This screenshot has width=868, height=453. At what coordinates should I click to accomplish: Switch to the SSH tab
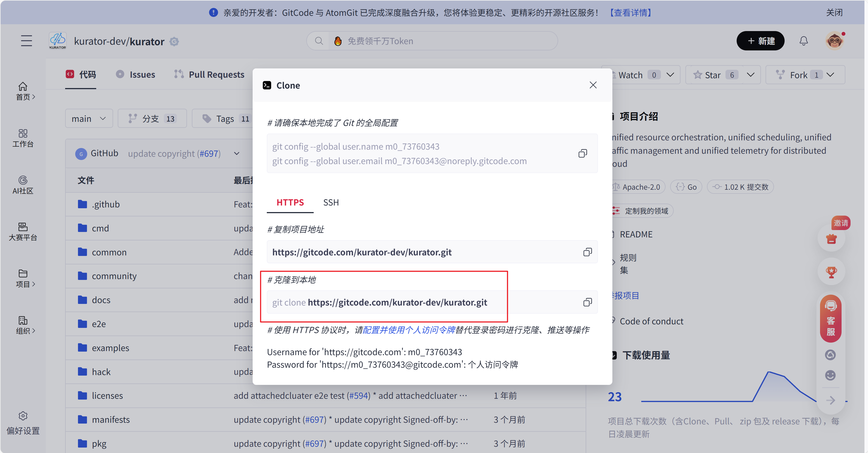(331, 202)
